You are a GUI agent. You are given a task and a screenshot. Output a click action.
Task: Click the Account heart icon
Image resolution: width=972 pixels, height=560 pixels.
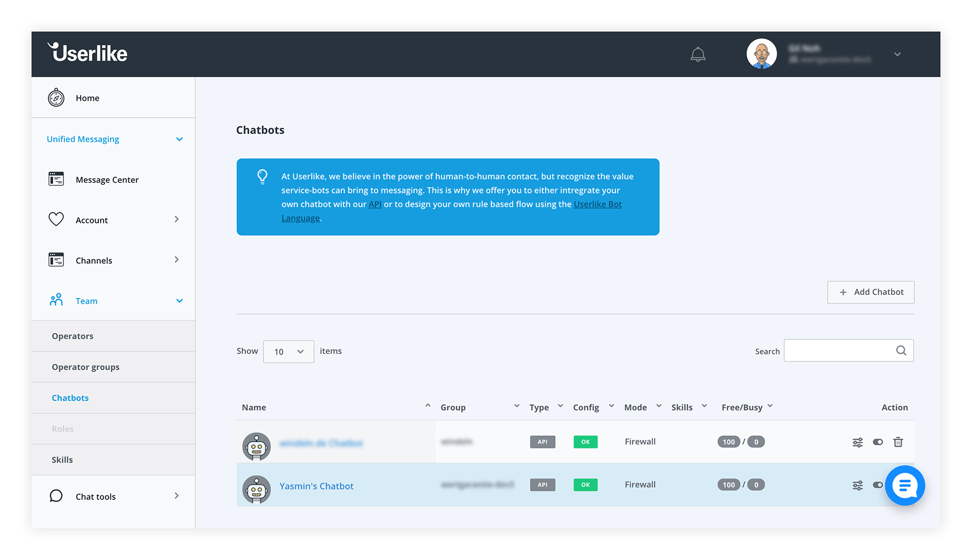tap(55, 219)
